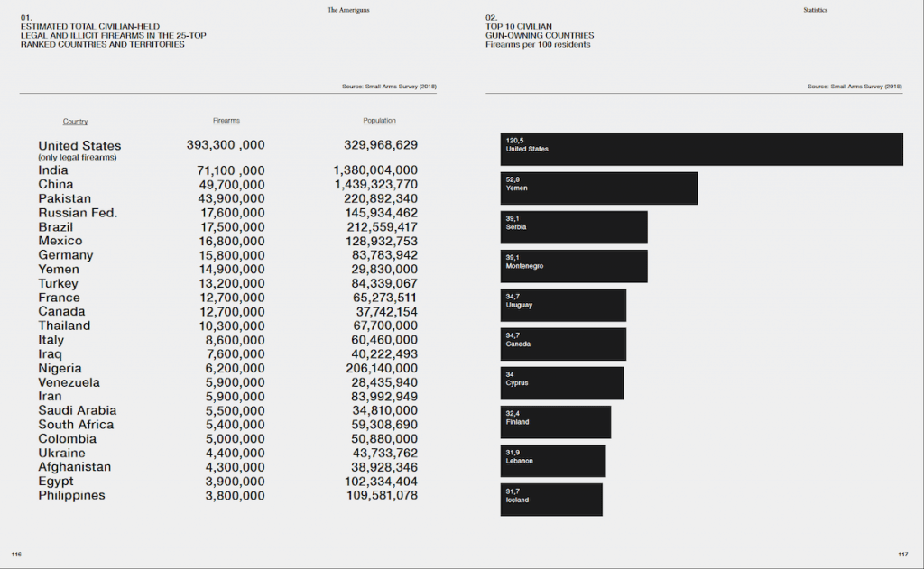Click the Philippines table row name
The height and width of the screenshot is (569, 924).
(x=72, y=495)
